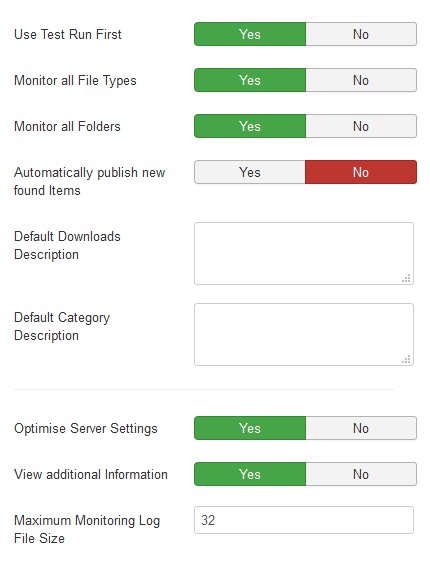Image resolution: width=430 pixels, height=570 pixels.
Task: Turn off Optimise Server Settings with No
Action: point(361,428)
